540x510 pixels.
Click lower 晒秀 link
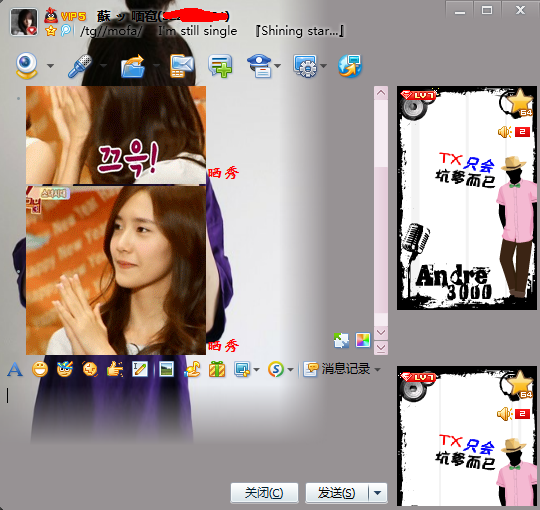pyautogui.click(x=224, y=345)
